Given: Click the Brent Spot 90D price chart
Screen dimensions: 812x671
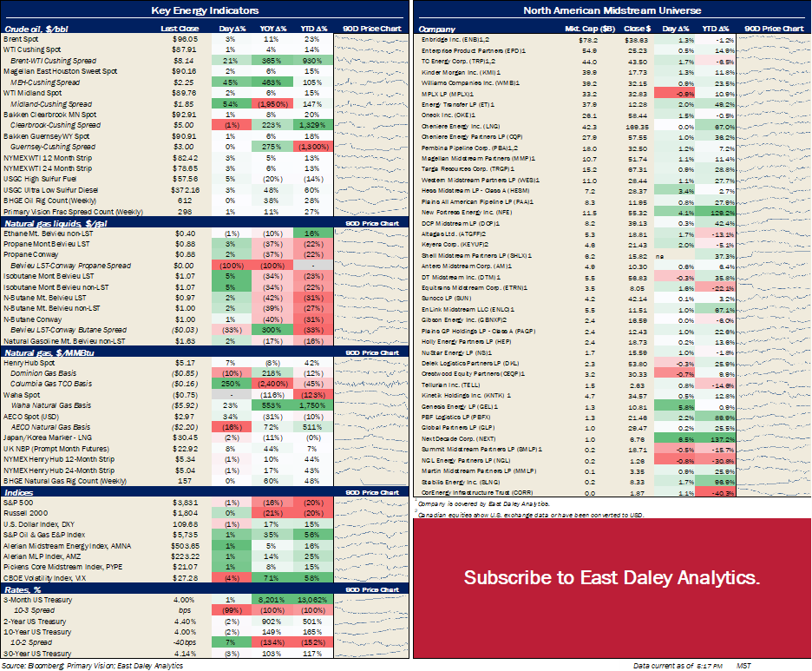Looking at the screenshot, I should (370, 39).
